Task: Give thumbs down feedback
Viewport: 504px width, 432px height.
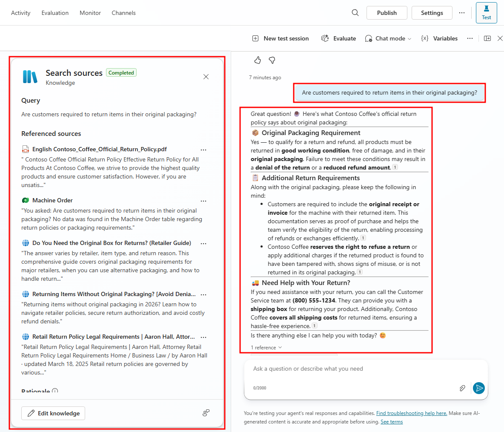Action: [x=272, y=60]
